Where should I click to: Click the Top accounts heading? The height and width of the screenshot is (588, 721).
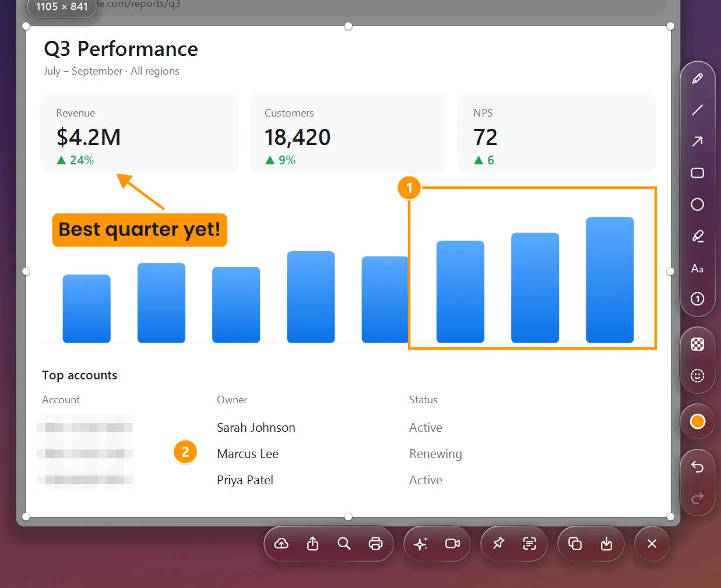[x=80, y=375]
